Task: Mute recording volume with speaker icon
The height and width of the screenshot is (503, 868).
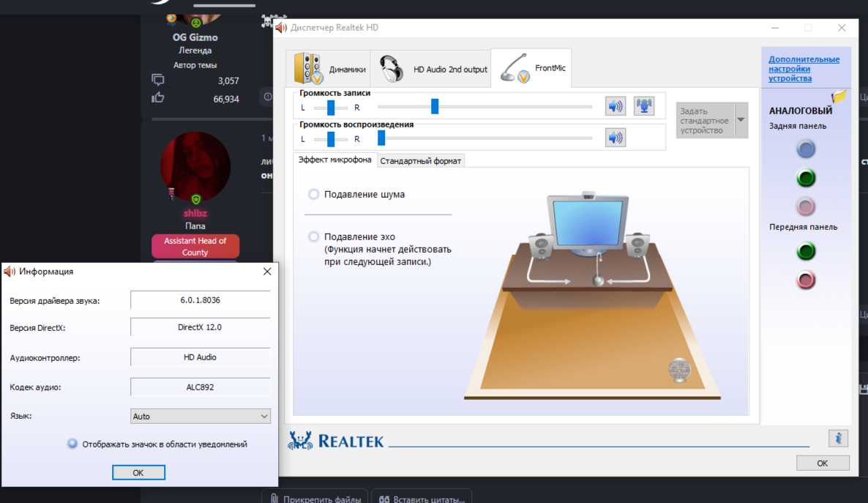Action: pyautogui.click(x=616, y=106)
